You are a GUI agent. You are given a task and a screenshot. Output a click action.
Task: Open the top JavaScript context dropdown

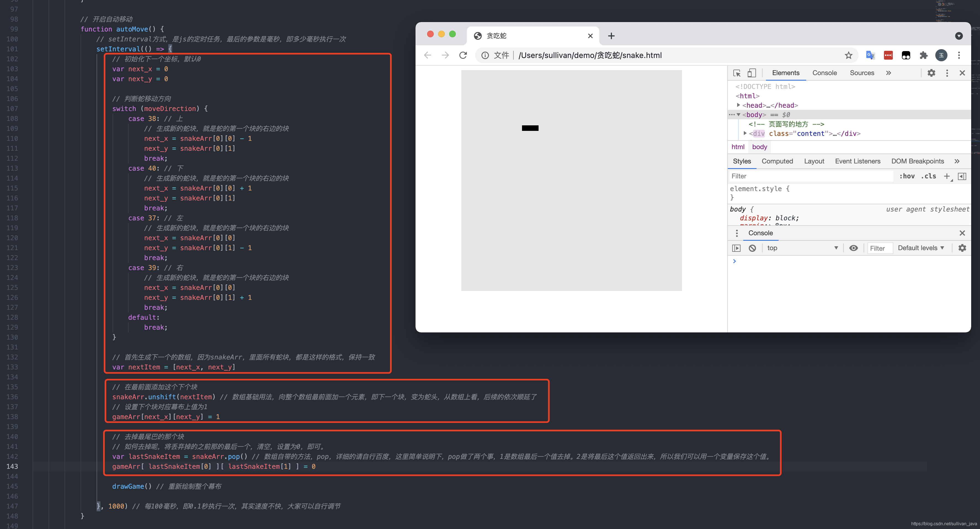tap(802, 248)
